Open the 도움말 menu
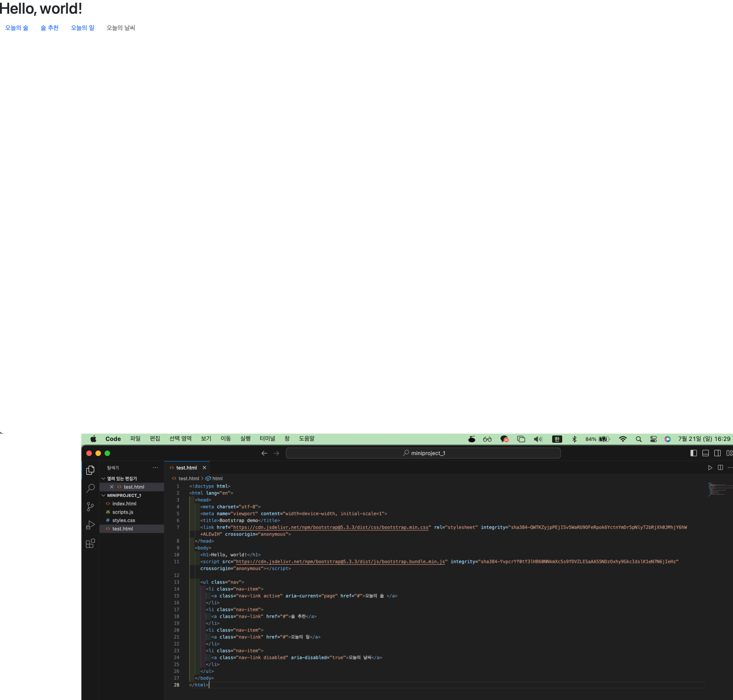Screen dimensions: 733x700 click(306, 439)
